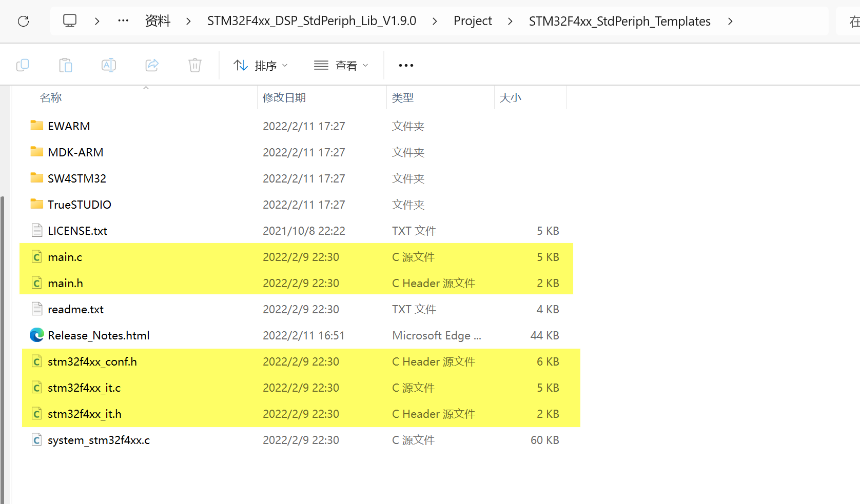This screenshot has width=860, height=504.
Task: Click the 2022/2/11 16:51 date cell
Action: click(304, 335)
